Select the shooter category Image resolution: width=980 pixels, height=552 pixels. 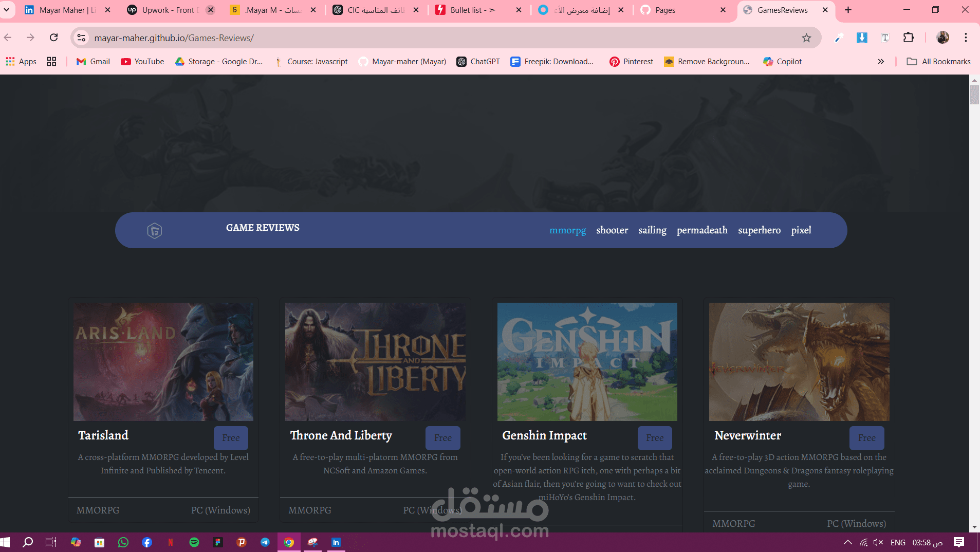click(612, 230)
